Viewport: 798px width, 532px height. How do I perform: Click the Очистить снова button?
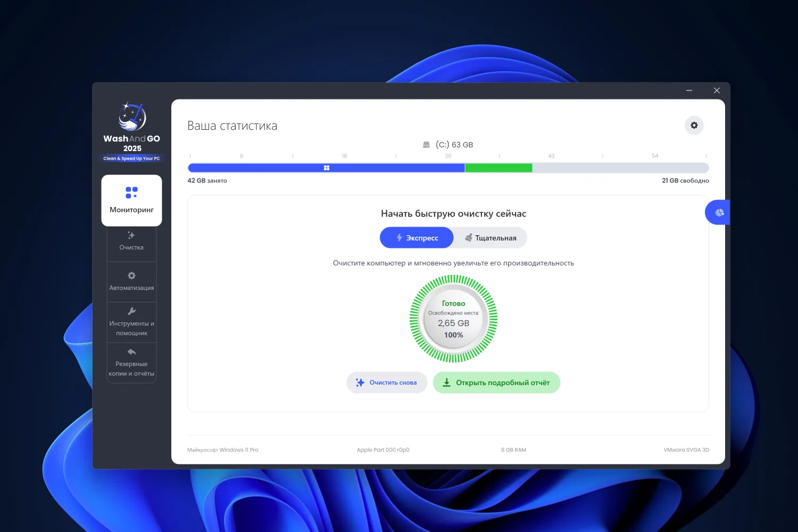tap(387, 383)
